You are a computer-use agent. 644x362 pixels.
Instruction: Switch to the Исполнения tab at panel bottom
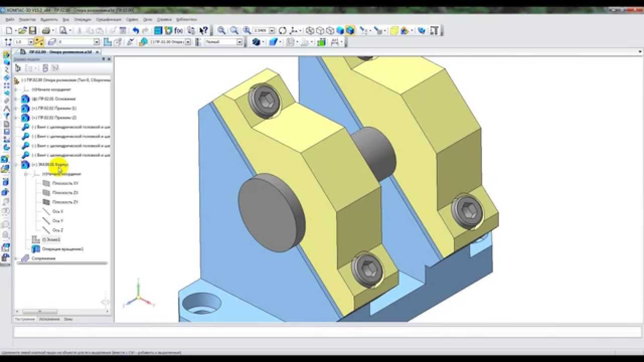click(x=49, y=319)
